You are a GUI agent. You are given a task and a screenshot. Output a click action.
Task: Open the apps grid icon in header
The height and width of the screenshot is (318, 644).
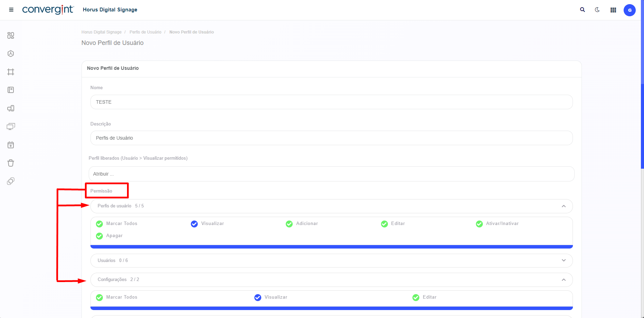[x=613, y=10]
